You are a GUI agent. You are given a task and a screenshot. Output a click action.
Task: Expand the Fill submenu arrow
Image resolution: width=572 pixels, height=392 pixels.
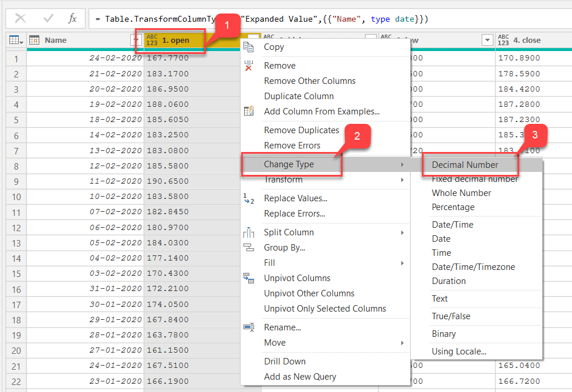[402, 263]
